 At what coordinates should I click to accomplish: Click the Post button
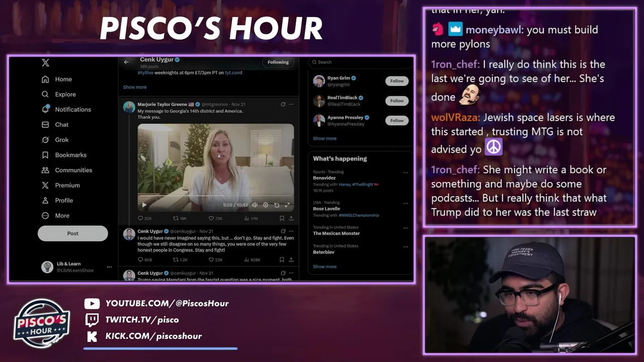coord(73,233)
